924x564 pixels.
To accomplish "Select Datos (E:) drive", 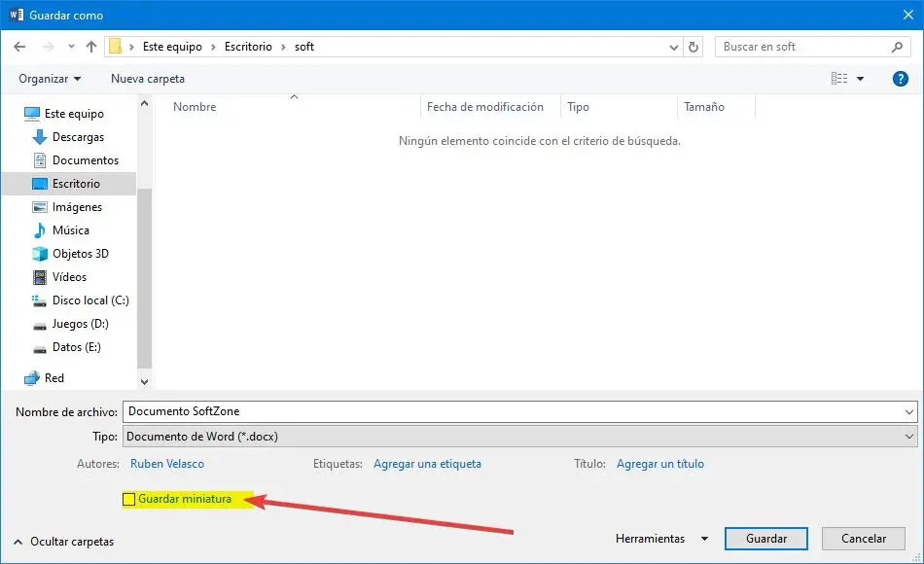I will tap(66, 347).
